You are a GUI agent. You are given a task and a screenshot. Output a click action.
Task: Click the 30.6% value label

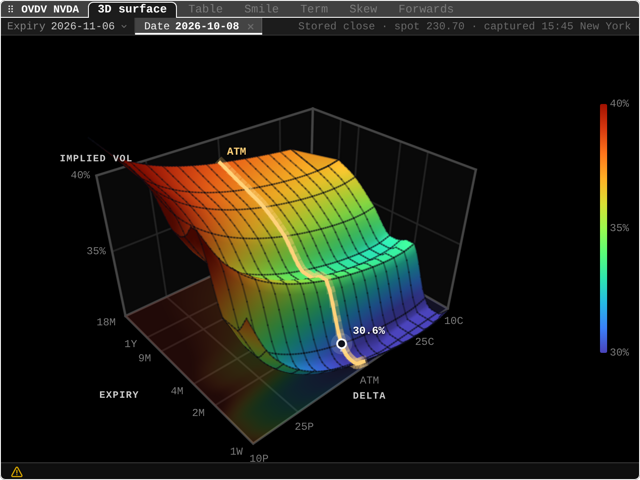(369, 331)
